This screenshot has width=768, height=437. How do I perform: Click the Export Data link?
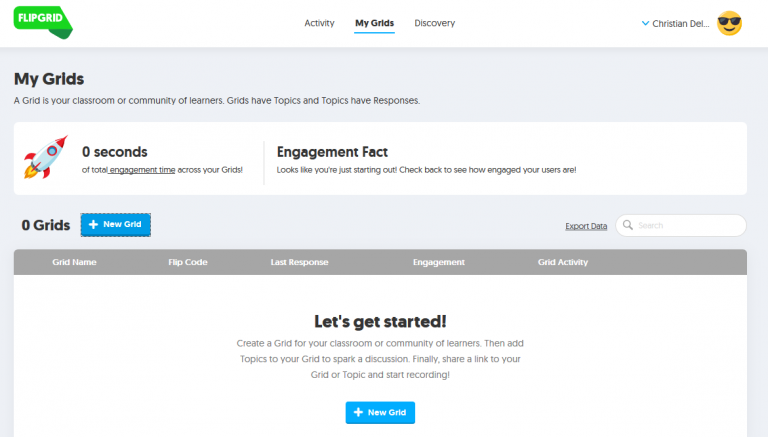click(x=586, y=226)
